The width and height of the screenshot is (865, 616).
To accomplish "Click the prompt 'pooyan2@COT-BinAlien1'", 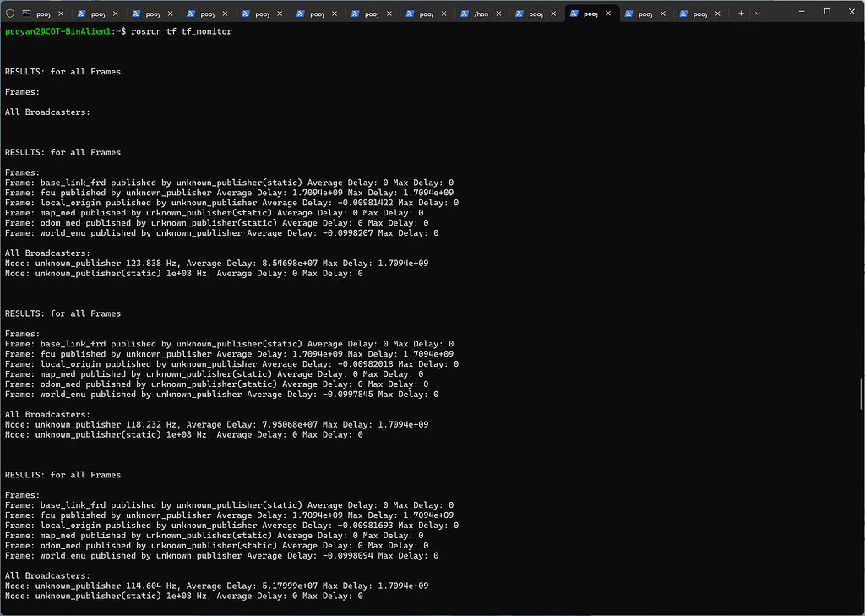I will click(x=58, y=31).
